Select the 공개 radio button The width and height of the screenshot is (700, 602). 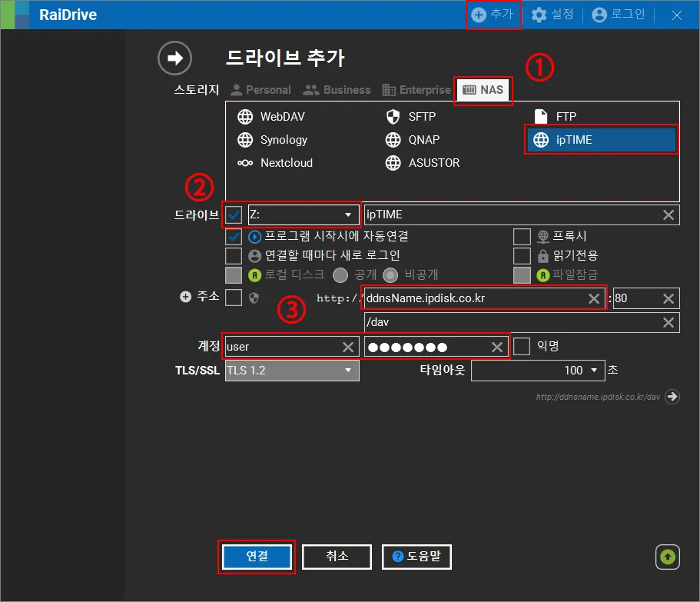coord(340,275)
